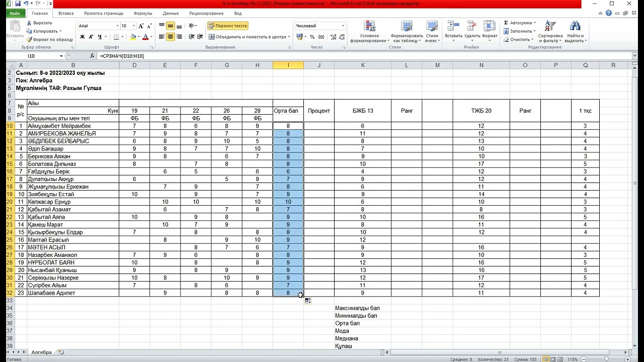644x362 pixels.
Task: Click Копировать (Copy) button
Action: 44,31
